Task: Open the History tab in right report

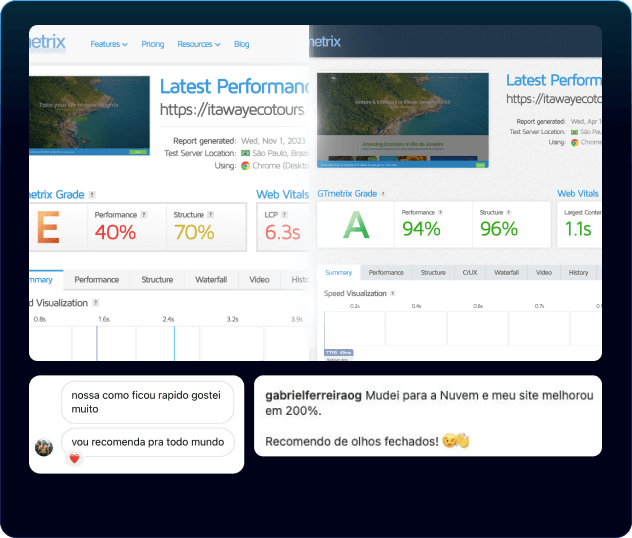Action: coord(578,272)
